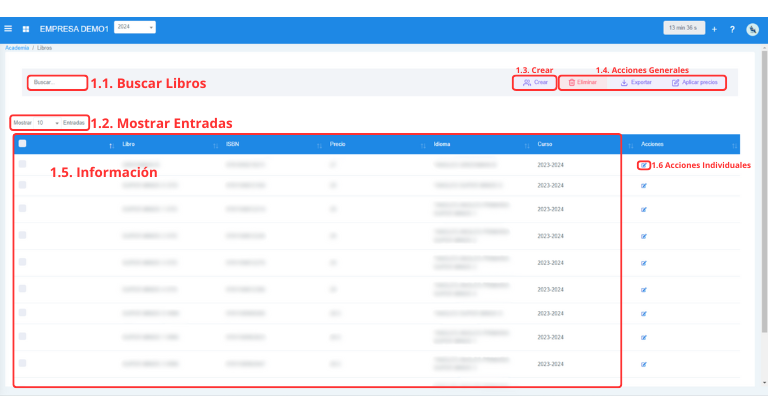Click the plus icon in top bar
768x413 pixels.
pos(714,28)
